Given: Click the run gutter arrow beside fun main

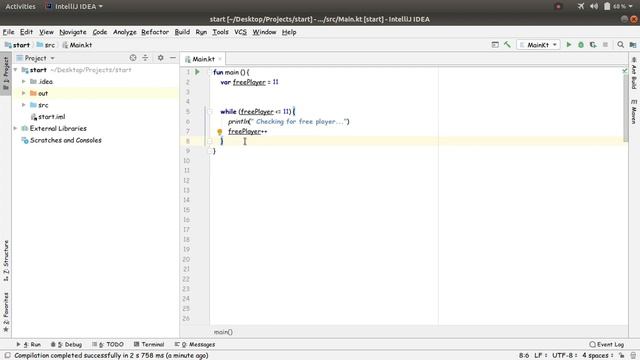Looking at the screenshot, I should 198,72.
